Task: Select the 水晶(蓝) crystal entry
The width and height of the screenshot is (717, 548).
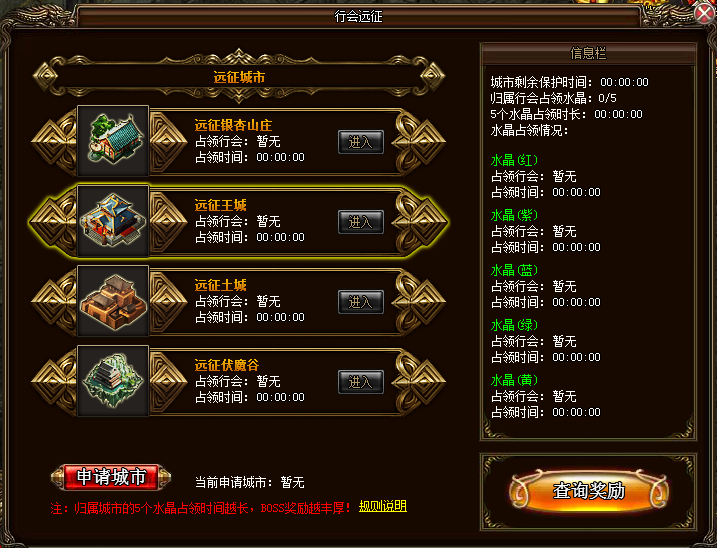Action: coord(514,270)
